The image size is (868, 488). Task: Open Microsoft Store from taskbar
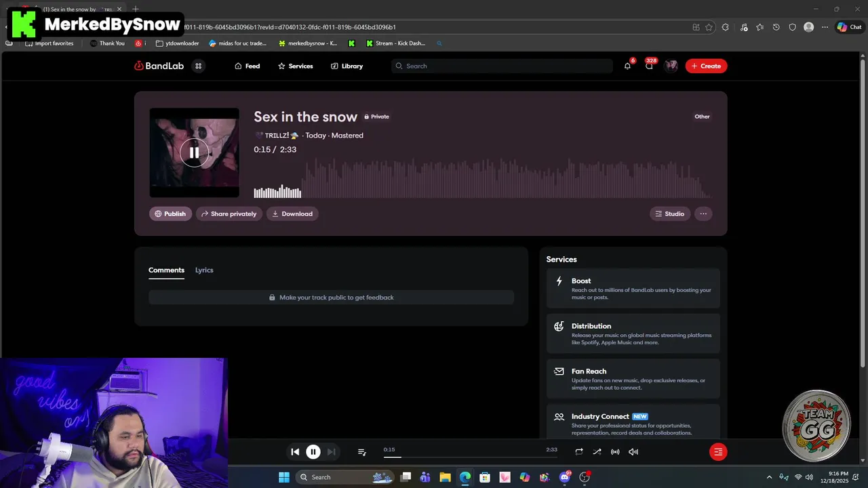[x=485, y=477]
